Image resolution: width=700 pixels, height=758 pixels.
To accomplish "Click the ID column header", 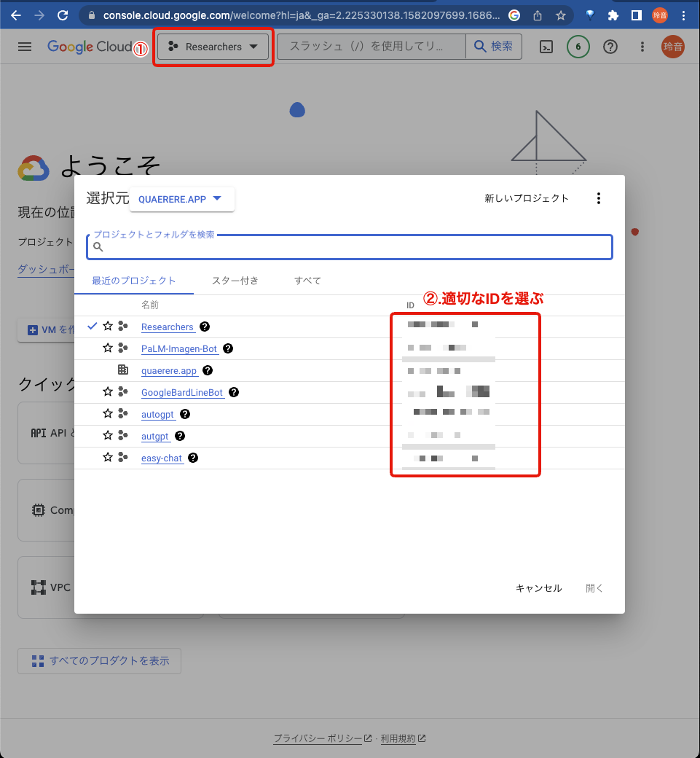I will (410, 305).
